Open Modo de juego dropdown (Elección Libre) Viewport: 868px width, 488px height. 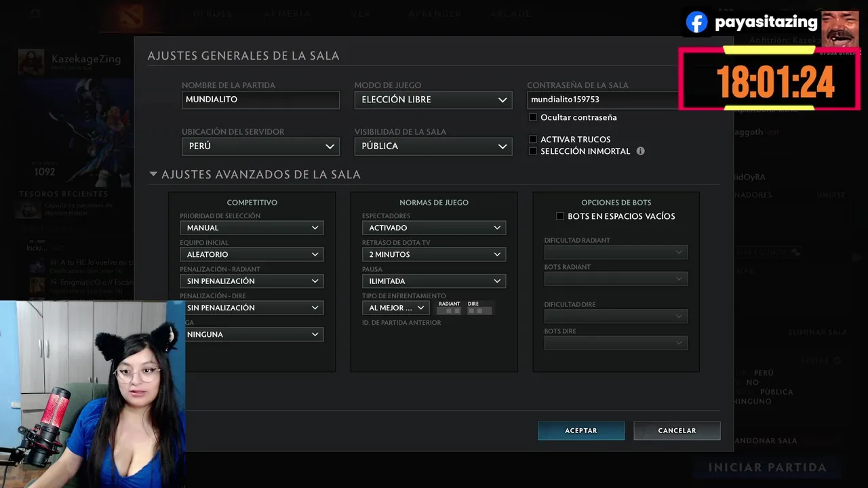pos(433,100)
